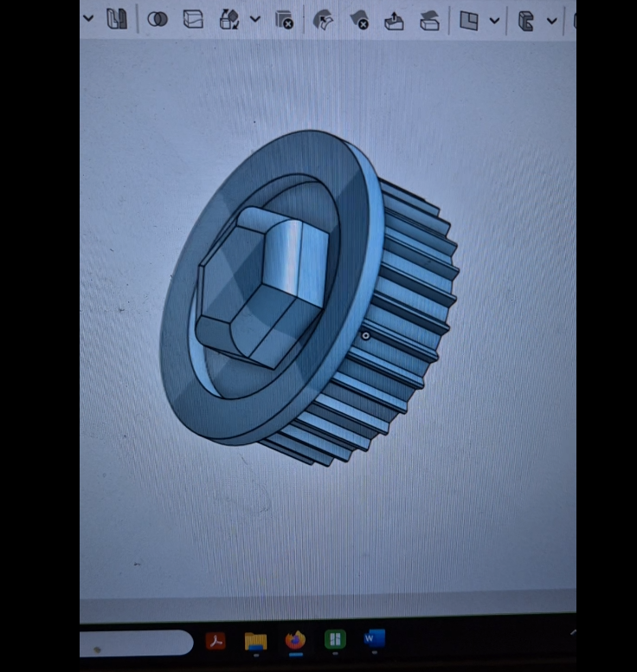The image size is (637, 672).
Task: Click the taskbar search box
Action: point(136,643)
